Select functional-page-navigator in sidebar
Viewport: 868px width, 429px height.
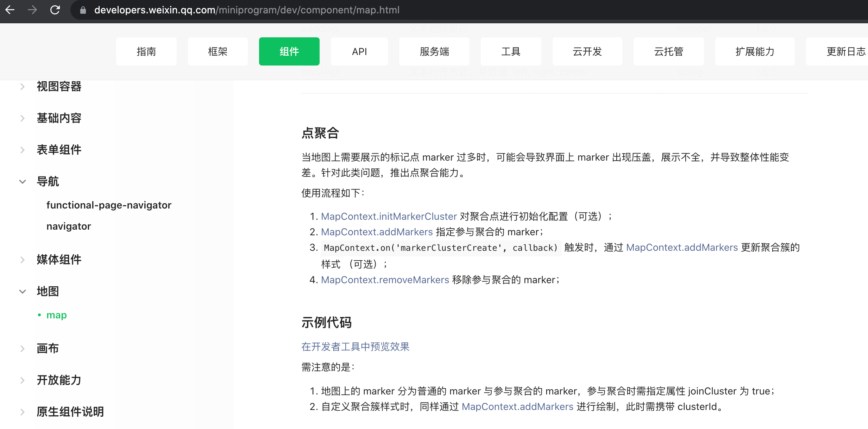tap(109, 205)
